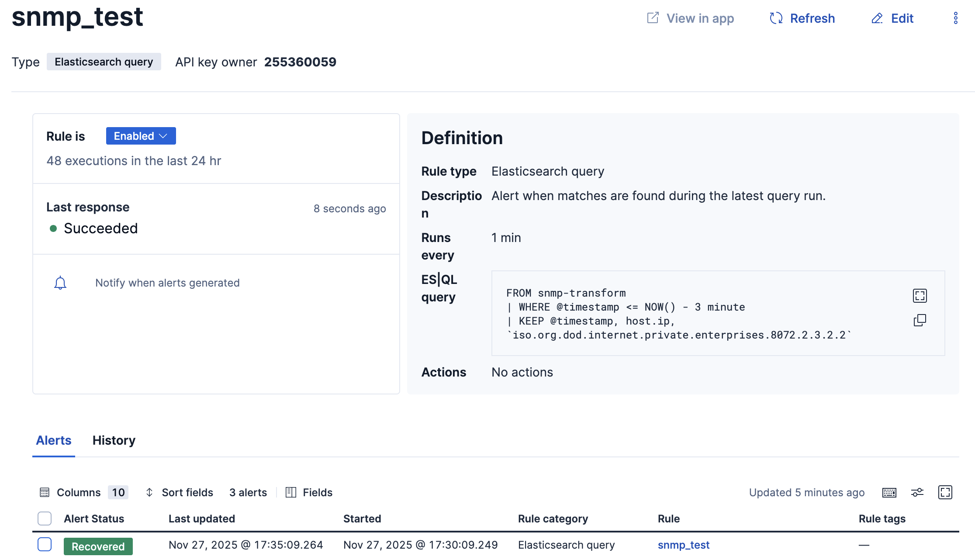The image size is (975, 560).
Task: Copy the ES|QL query to clipboard
Action: [x=920, y=320]
